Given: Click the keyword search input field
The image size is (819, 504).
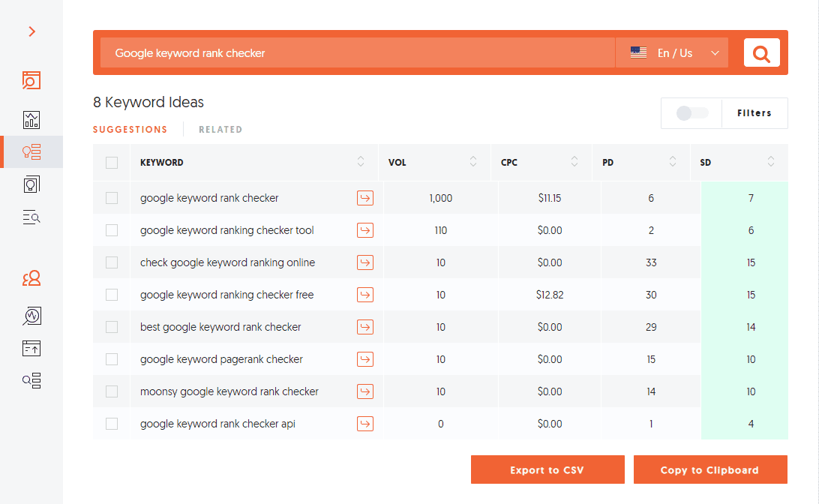Looking at the screenshot, I should [358, 52].
